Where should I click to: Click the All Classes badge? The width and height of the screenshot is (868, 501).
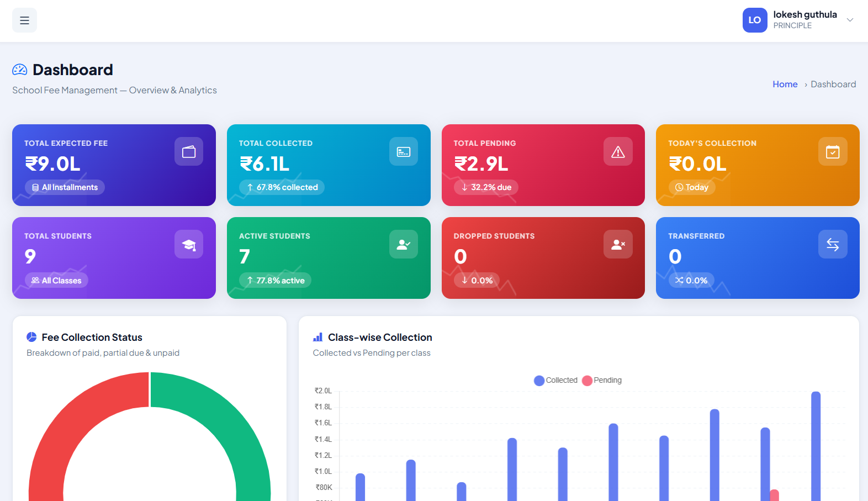[x=56, y=281]
